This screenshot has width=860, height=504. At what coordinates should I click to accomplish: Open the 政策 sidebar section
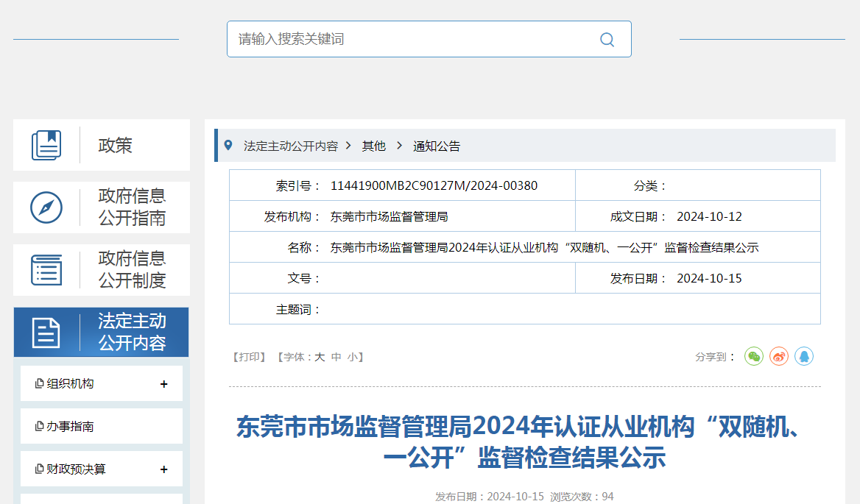pyautogui.click(x=116, y=146)
